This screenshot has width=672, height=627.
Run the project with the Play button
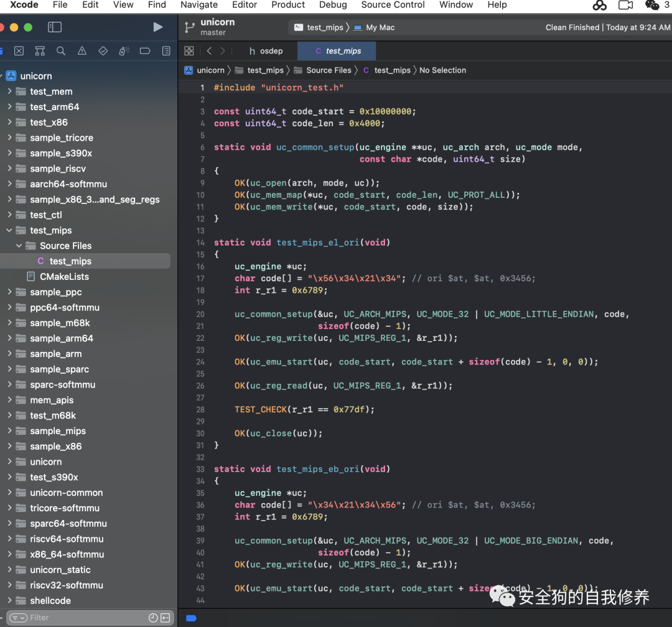[157, 27]
